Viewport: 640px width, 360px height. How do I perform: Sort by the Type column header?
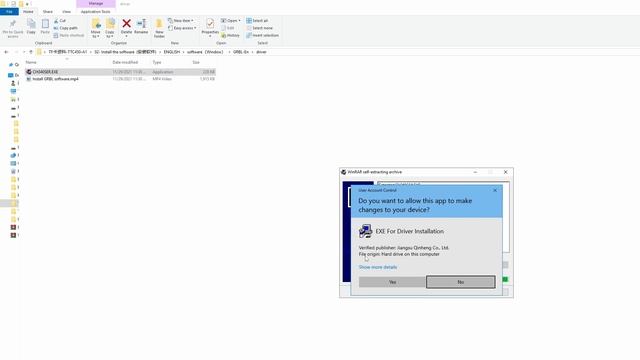(x=157, y=62)
